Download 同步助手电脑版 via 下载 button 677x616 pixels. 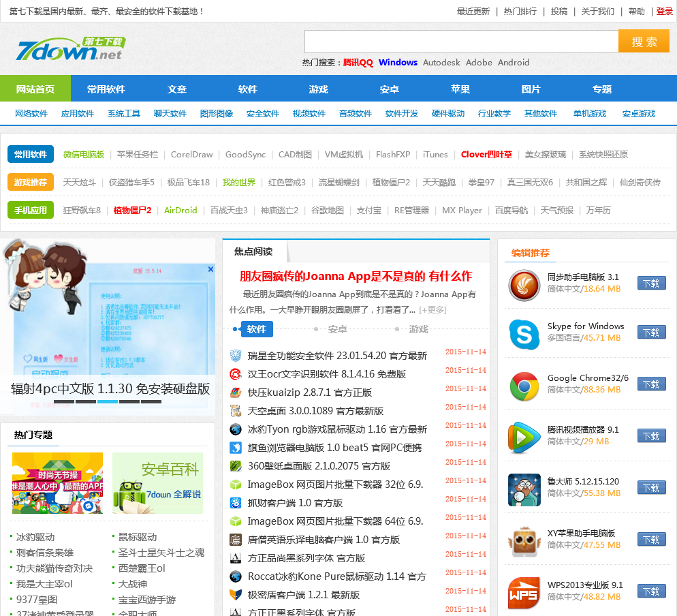point(652,283)
